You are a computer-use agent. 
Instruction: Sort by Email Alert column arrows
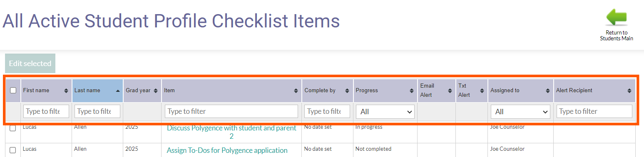[450, 91]
